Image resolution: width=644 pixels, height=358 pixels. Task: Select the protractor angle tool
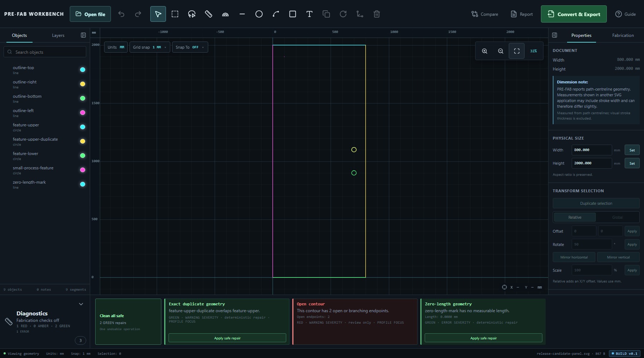coord(225,14)
